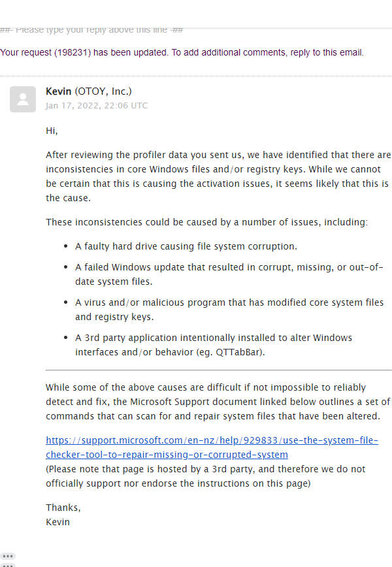Click the failed Windows update bullet item

[229, 274]
